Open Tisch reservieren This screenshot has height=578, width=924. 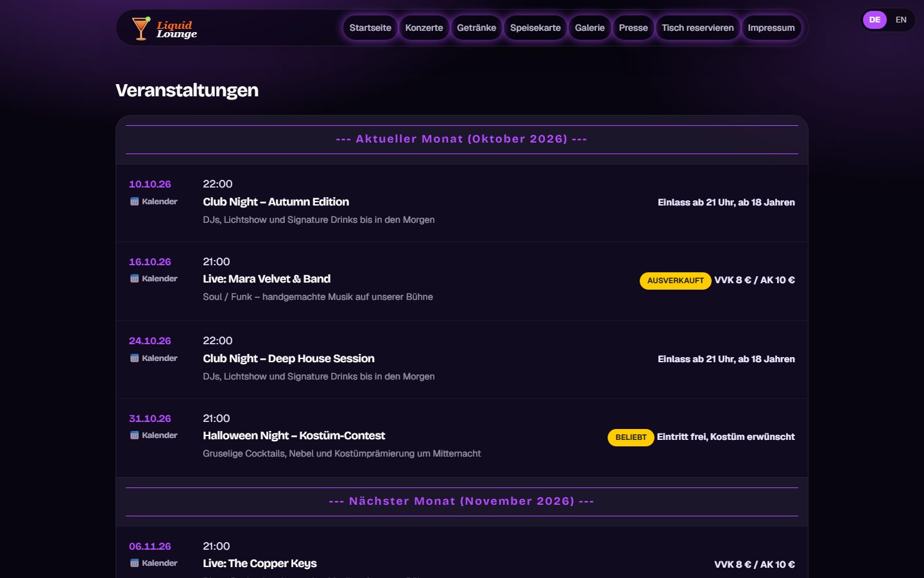pyautogui.click(x=697, y=28)
